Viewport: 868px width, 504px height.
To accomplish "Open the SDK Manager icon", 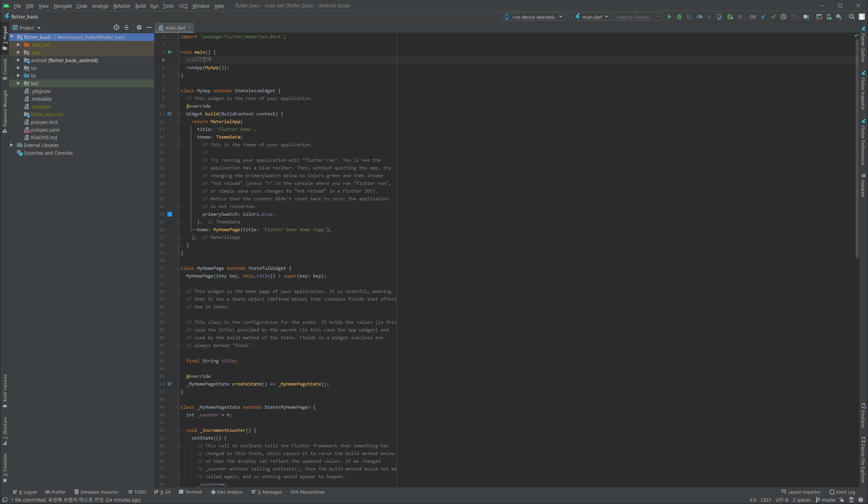I will 839,17.
